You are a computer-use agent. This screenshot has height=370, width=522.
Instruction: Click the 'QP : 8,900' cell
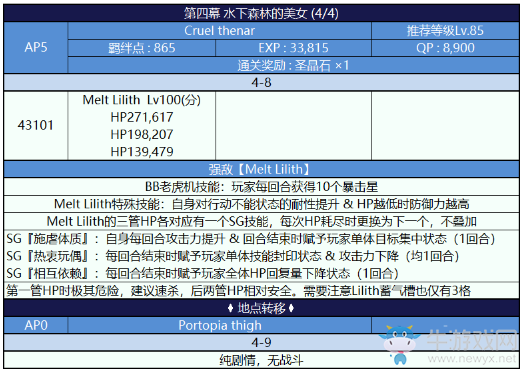click(x=445, y=48)
